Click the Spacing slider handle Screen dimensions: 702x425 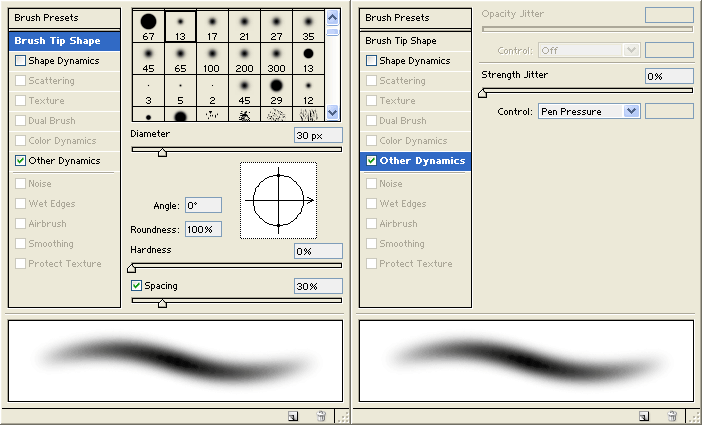coord(163,303)
